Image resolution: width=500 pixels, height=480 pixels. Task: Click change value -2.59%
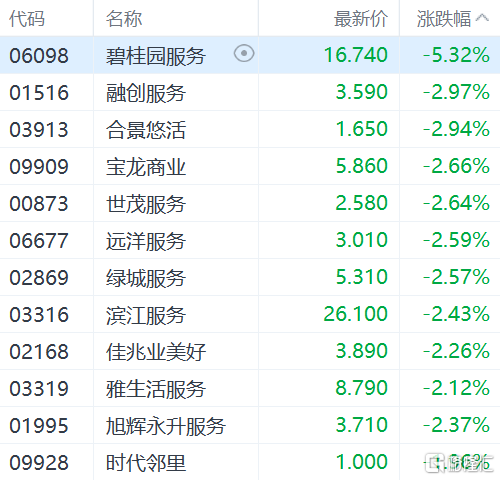tap(456, 240)
